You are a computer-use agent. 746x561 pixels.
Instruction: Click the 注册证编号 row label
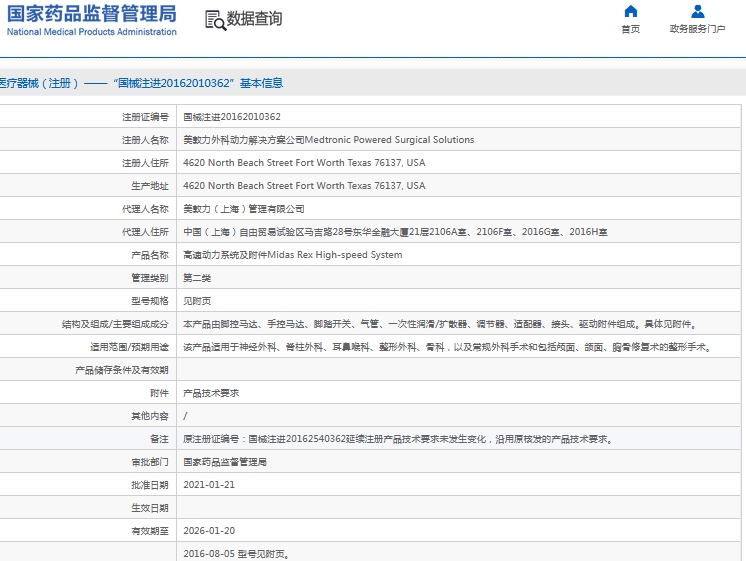coord(145,117)
